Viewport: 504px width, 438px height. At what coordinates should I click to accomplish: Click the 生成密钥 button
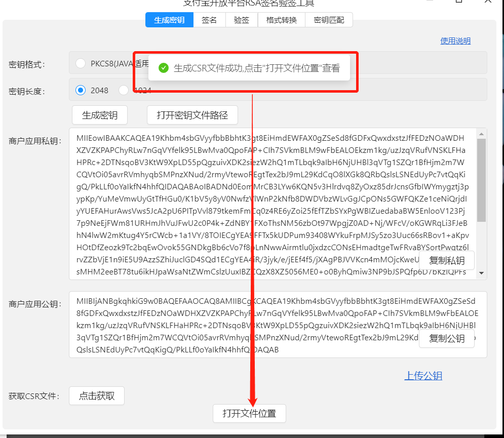click(100, 115)
